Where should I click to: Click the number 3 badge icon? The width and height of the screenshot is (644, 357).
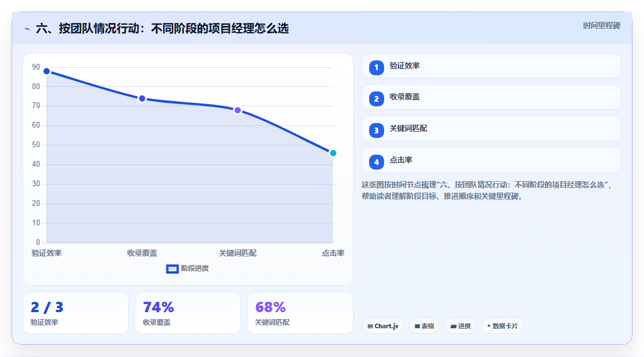coord(376,130)
